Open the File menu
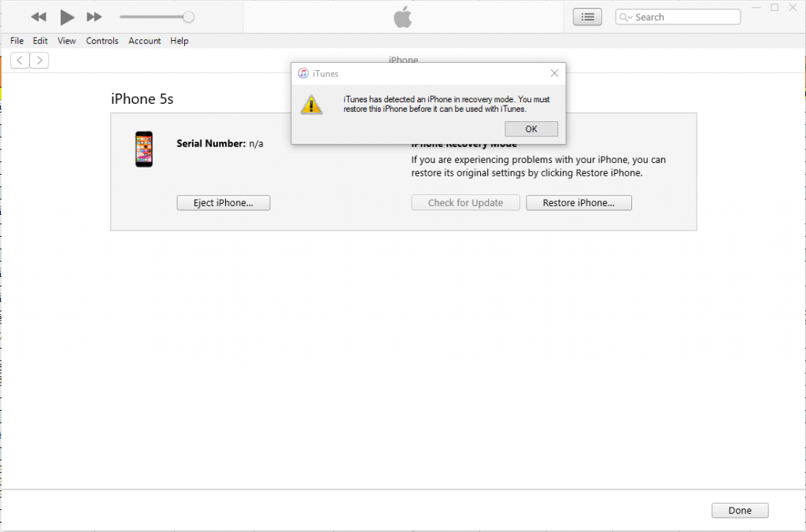 (x=17, y=41)
